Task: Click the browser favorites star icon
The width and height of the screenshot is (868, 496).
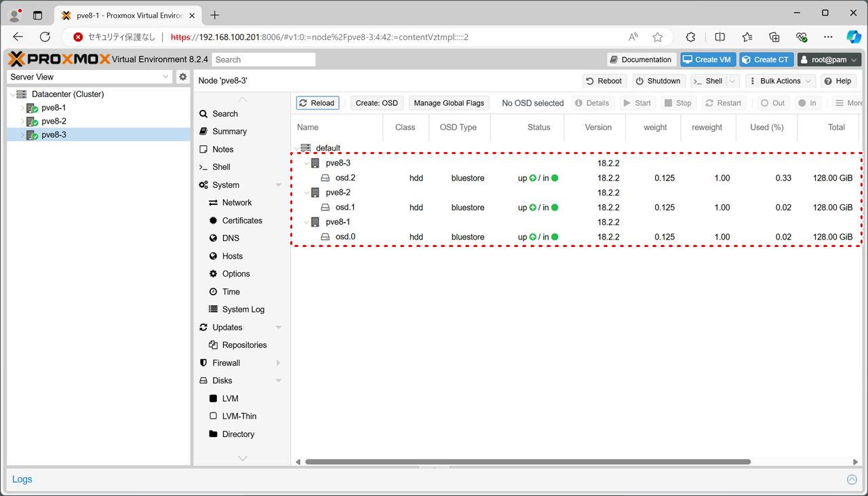Action: [x=657, y=37]
